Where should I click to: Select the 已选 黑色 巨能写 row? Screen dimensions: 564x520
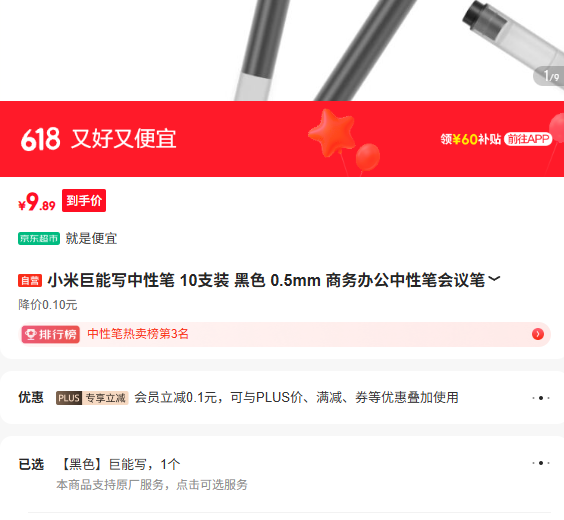tap(282, 474)
